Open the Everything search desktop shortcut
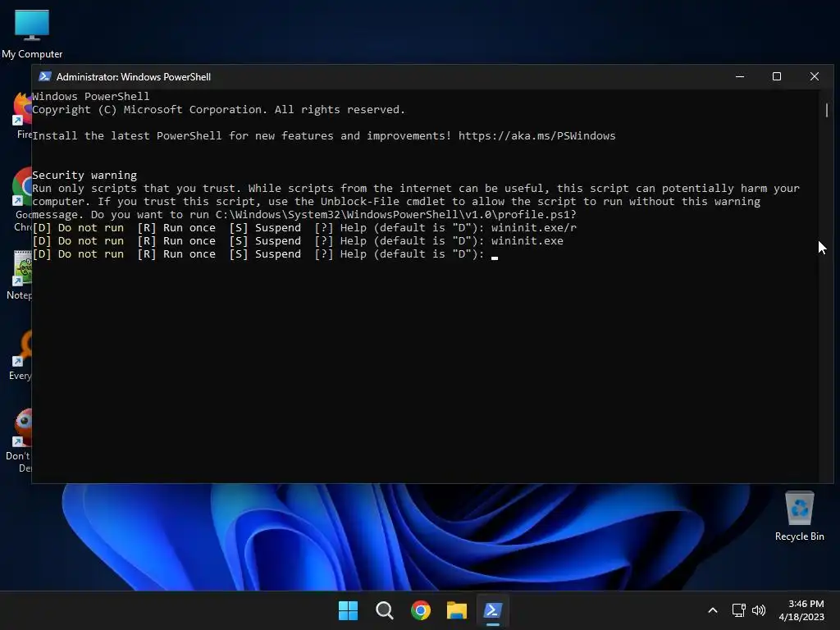 (x=21, y=354)
